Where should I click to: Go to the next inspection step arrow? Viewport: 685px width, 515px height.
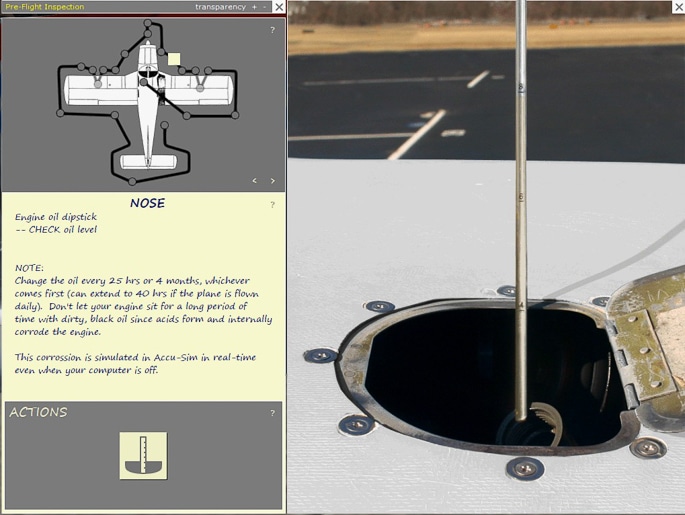pos(273,181)
